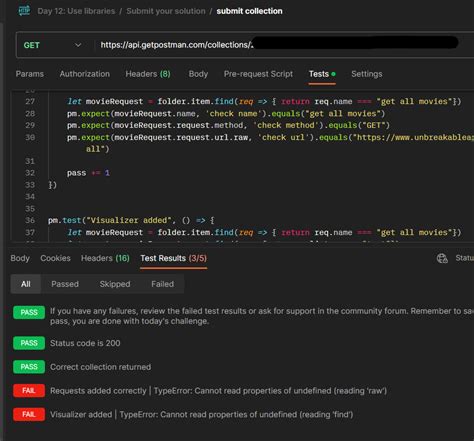Image resolution: width=474 pixels, height=441 pixels.
Task: Click the FAIL badge beside 'Requests added correctly'
Action: [29, 391]
